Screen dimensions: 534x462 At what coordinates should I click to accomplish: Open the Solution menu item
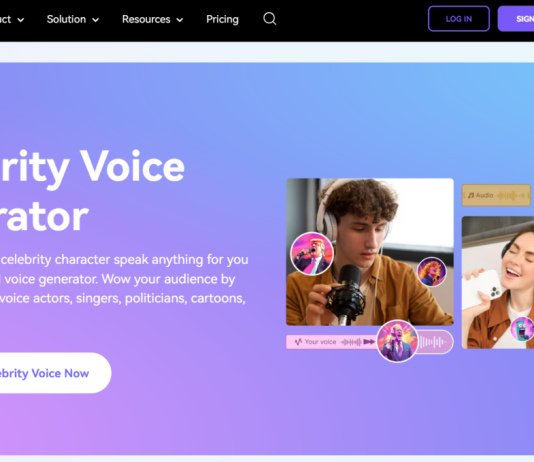pyautogui.click(x=66, y=19)
